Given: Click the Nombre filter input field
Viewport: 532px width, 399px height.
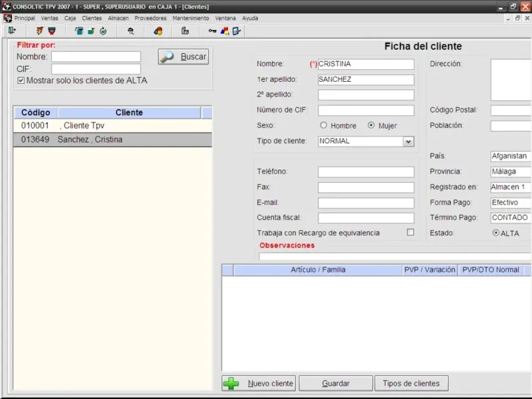Looking at the screenshot, I should (96, 57).
